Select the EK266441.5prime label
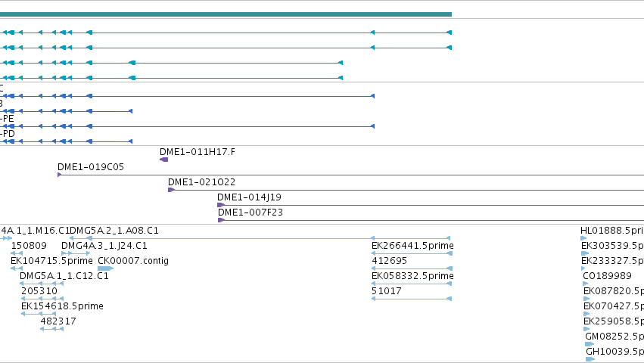Screen dimensions: 644x363 click(412, 246)
